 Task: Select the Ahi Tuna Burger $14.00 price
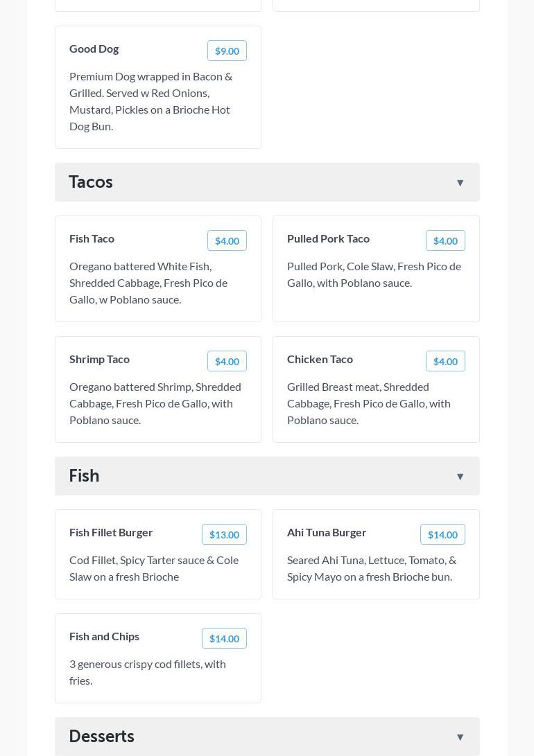click(x=442, y=534)
